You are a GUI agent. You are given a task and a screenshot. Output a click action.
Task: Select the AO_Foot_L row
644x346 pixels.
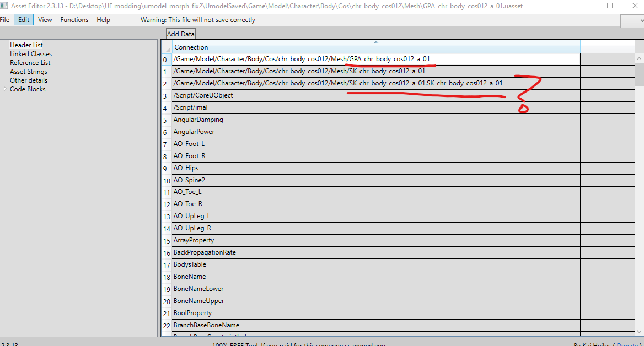click(376, 144)
